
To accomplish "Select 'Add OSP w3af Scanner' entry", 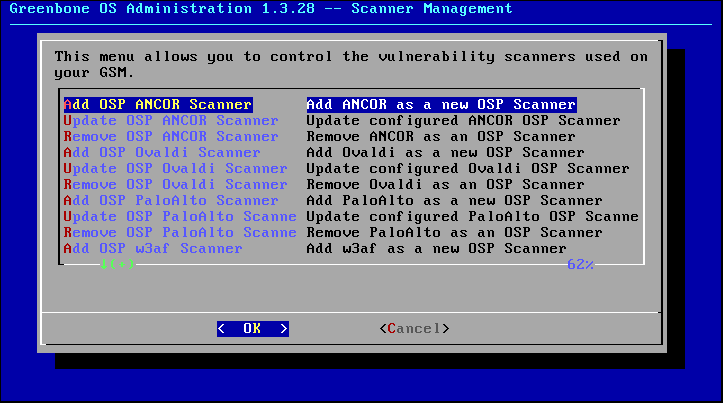I will pyautogui.click(x=153, y=249).
